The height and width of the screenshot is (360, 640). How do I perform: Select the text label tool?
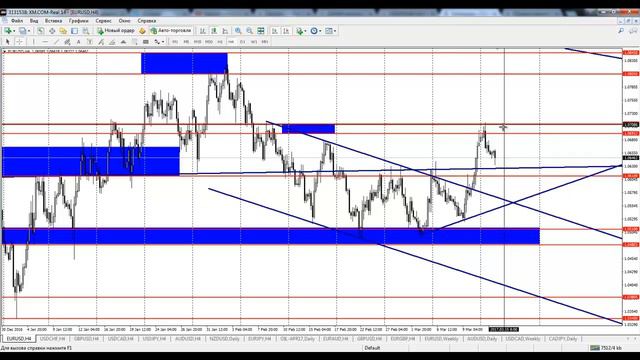tap(90, 42)
